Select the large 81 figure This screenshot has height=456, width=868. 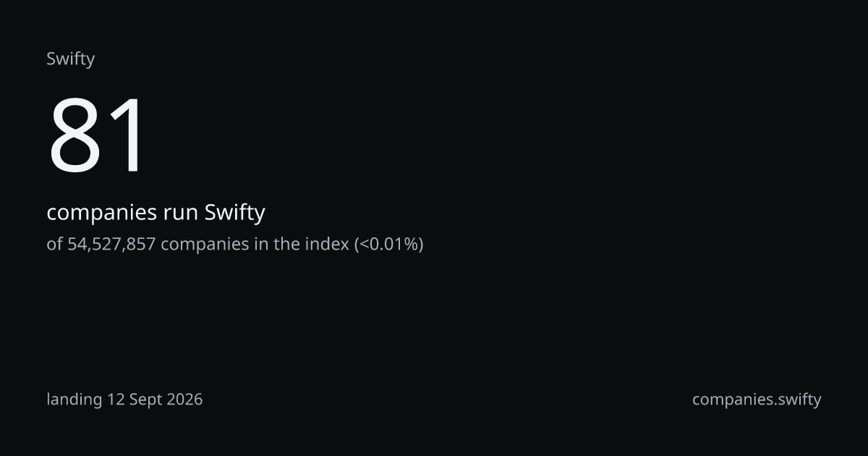98,136
